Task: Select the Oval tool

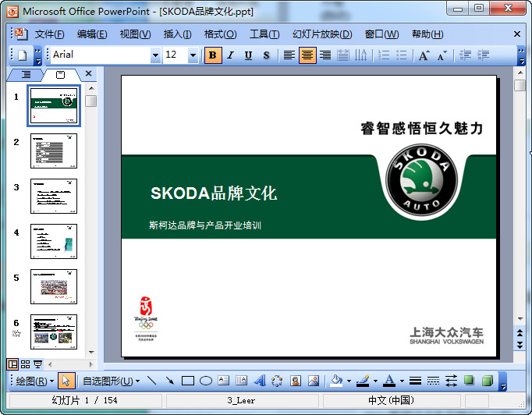Action: 206,381
